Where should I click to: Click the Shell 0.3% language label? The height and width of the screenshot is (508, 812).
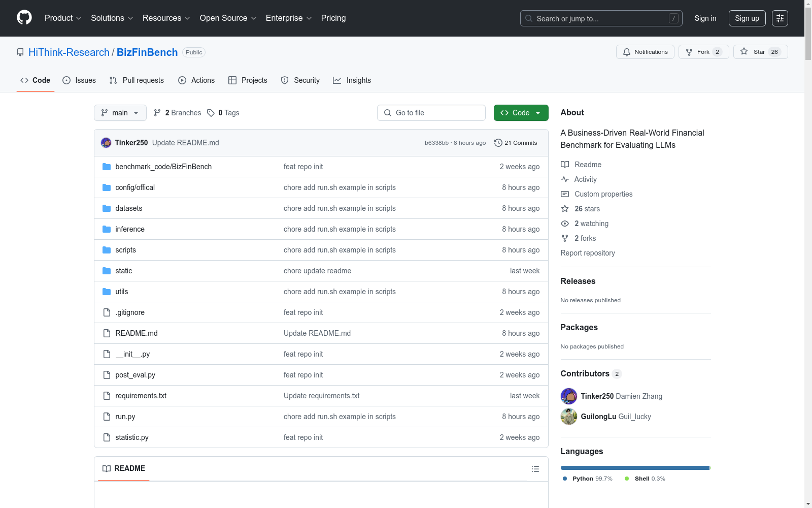[645, 479]
